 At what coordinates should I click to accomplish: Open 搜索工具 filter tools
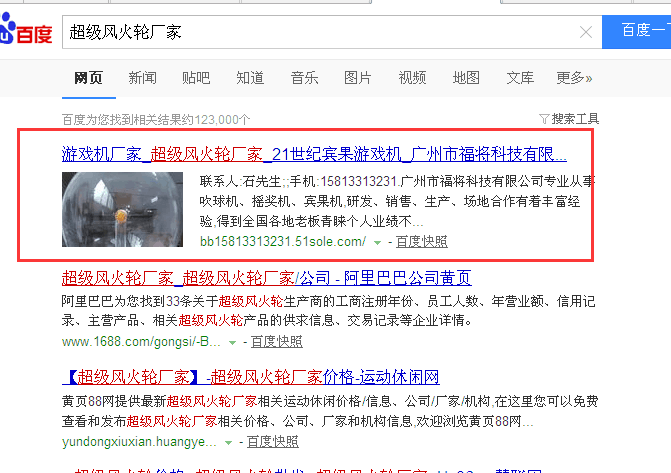tap(569, 118)
